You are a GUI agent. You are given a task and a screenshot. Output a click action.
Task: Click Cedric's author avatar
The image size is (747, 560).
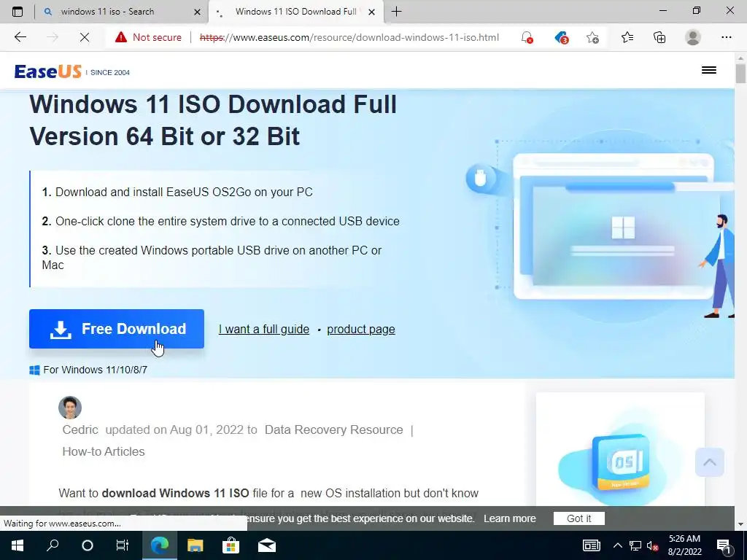70,408
